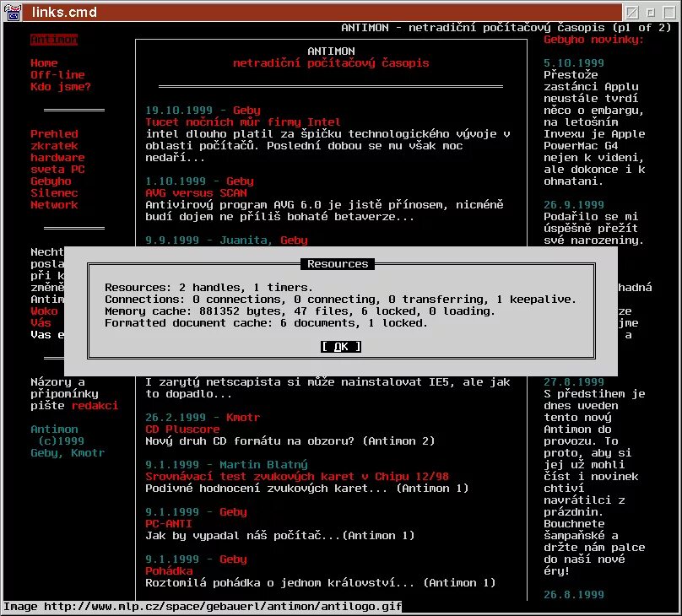Click the Resources dialog title

coord(338,264)
